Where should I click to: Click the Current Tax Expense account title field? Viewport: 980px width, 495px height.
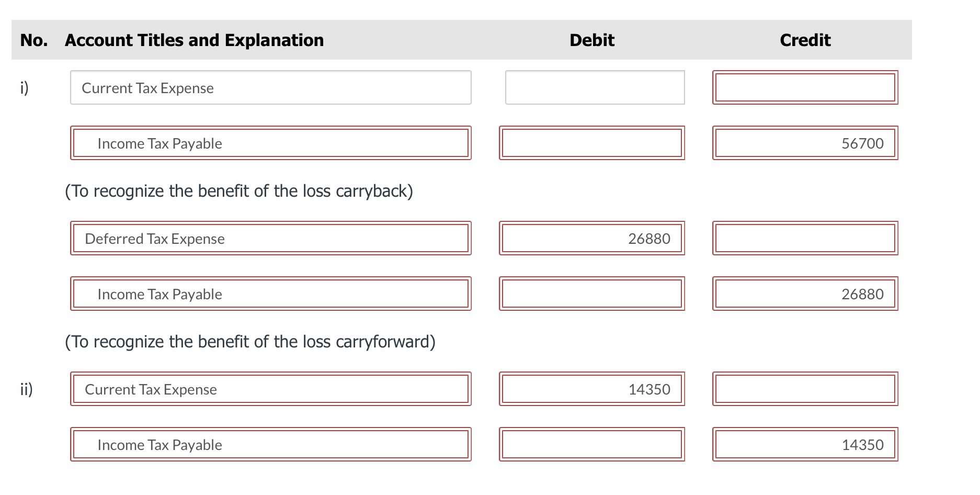pyautogui.click(x=270, y=87)
